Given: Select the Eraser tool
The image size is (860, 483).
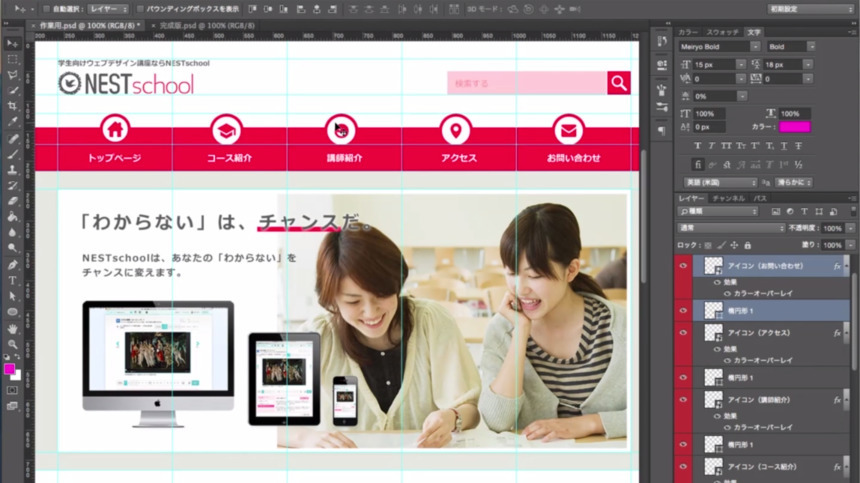Looking at the screenshot, I should pyautogui.click(x=12, y=201).
